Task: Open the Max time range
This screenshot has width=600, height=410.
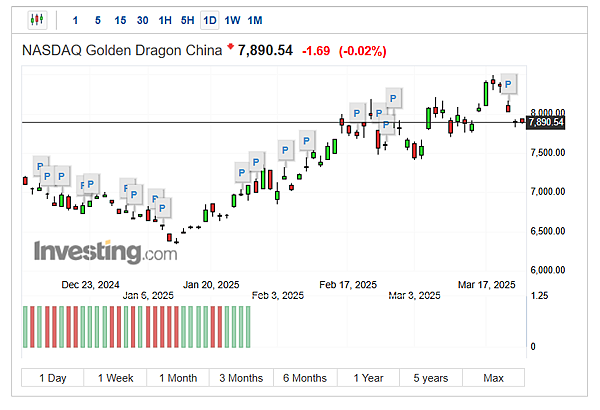Action: coord(493,378)
